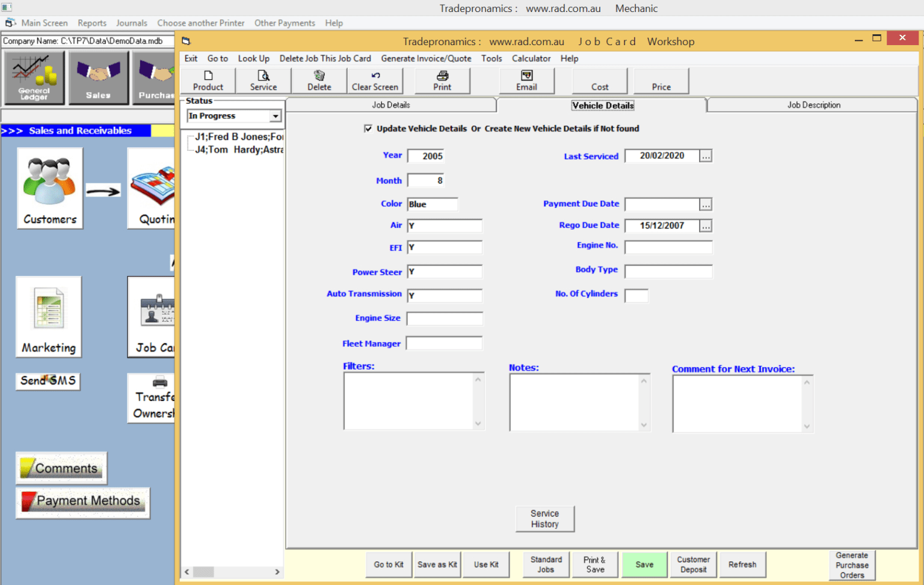Click the Product toolbar icon
Image resolution: width=924 pixels, height=585 pixels.
click(207, 81)
